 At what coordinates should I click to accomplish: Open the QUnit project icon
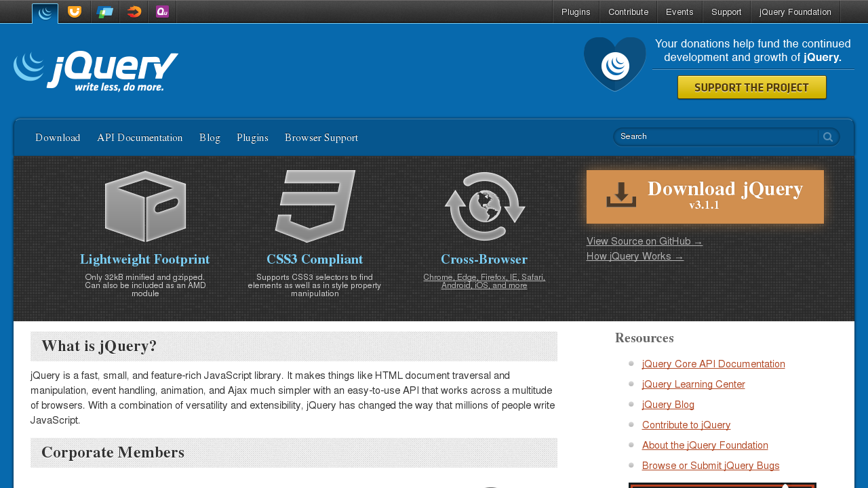click(x=162, y=12)
